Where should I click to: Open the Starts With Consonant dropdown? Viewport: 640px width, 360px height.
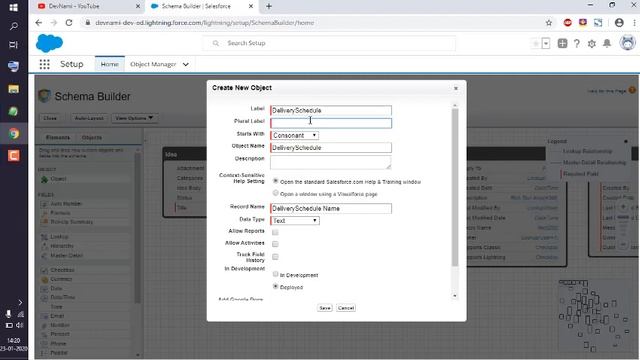294,135
